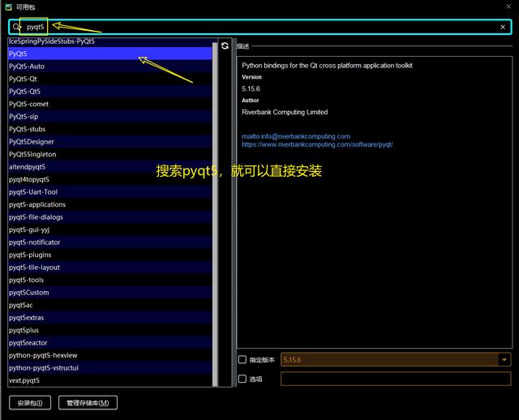Select the pyqt5extras package
The width and height of the screenshot is (519, 420).
click(x=110, y=318)
